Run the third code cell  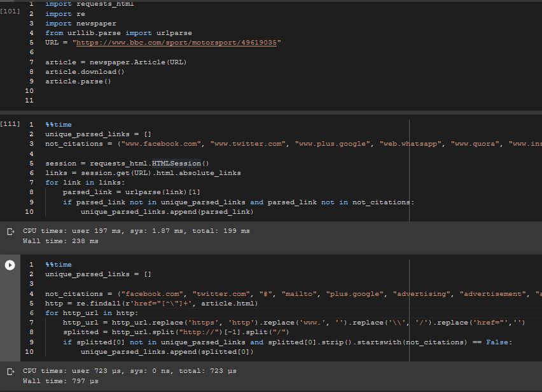10,265
